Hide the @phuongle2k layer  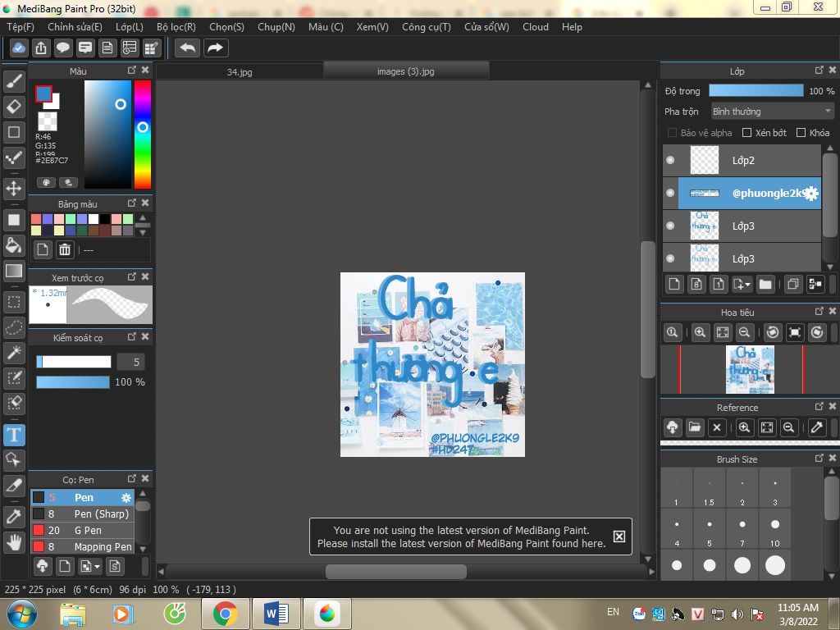coord(670,193)
